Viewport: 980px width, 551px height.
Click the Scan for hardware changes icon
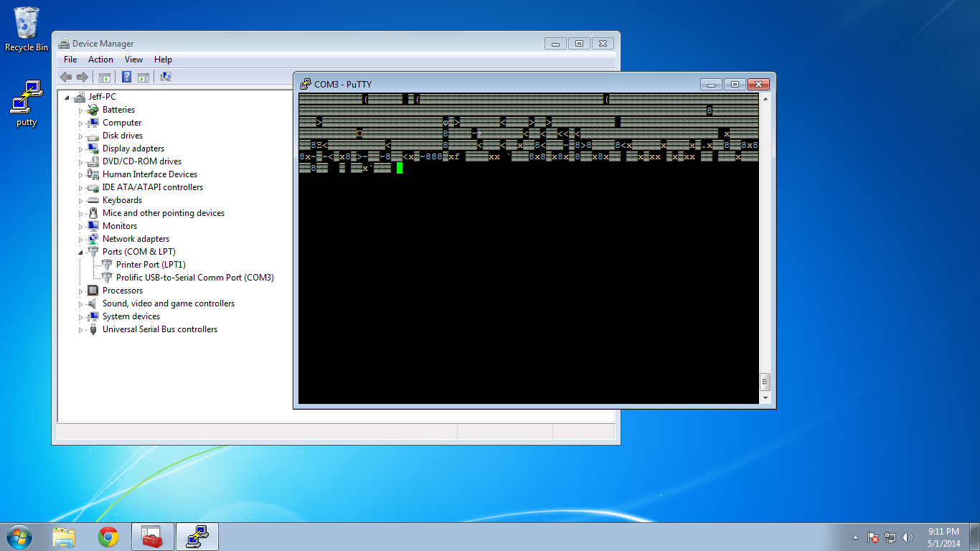165,77
